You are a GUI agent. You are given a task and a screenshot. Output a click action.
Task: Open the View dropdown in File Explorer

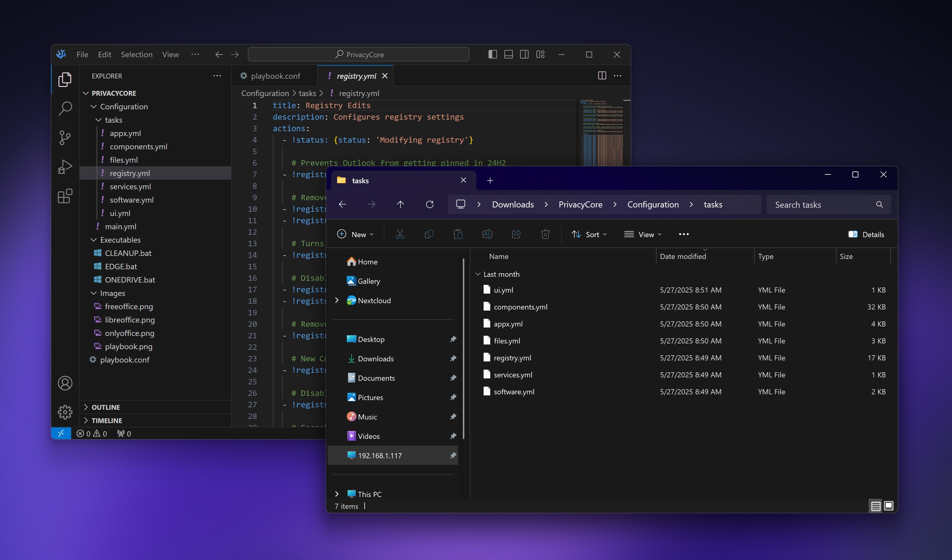[643, 234]
